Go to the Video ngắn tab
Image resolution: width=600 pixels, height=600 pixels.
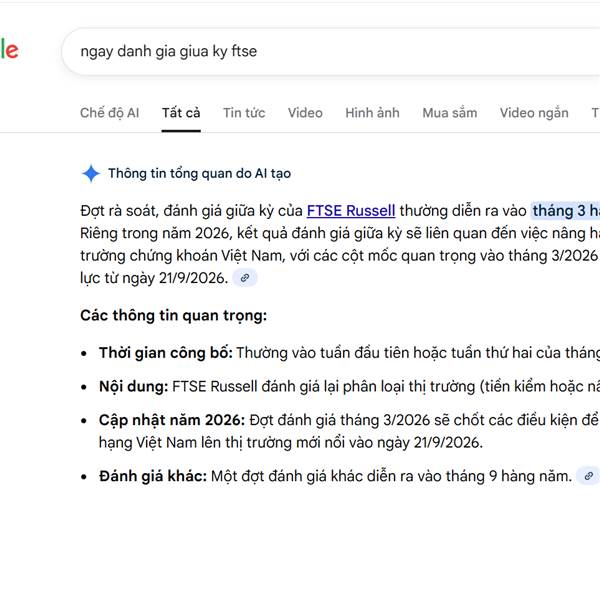tap(534, 113)
